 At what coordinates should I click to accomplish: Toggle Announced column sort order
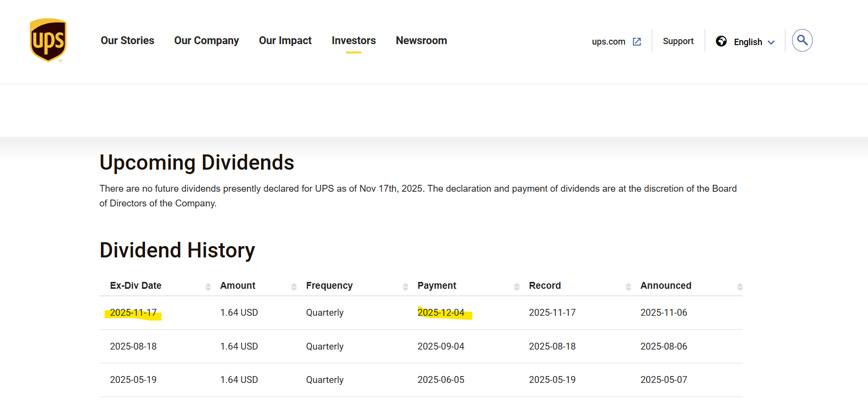[740, 287]
